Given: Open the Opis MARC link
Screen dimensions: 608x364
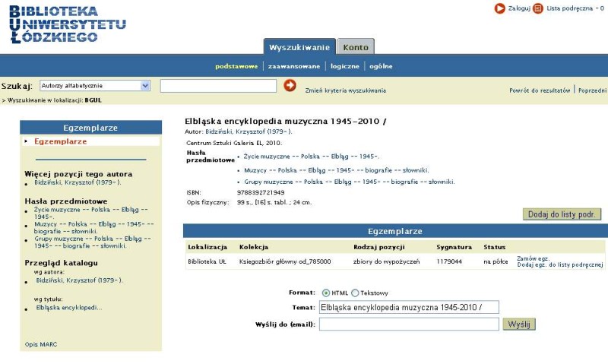Looking at the screenshot, I should [40, 344].
